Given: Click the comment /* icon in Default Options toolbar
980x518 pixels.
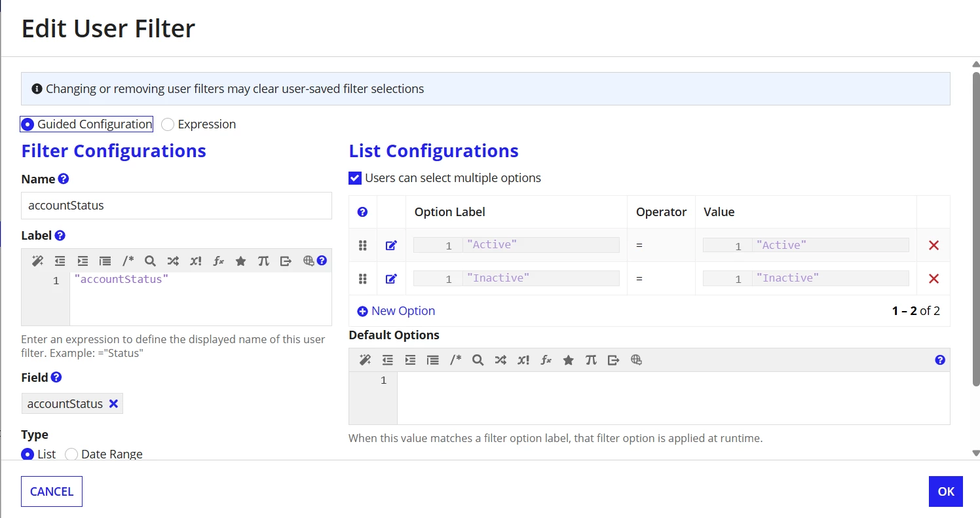Looking at the screenshot, I should pyautogui.click(x=455, y=360).
